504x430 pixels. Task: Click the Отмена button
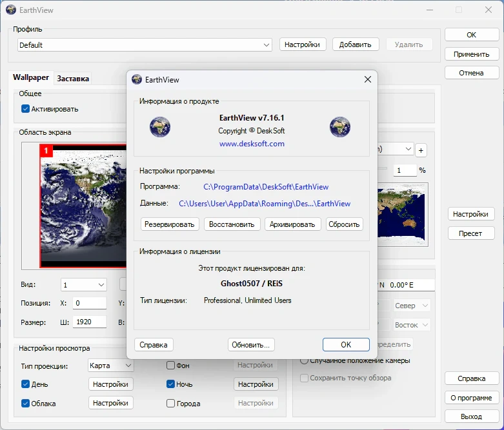coord(472,73)
